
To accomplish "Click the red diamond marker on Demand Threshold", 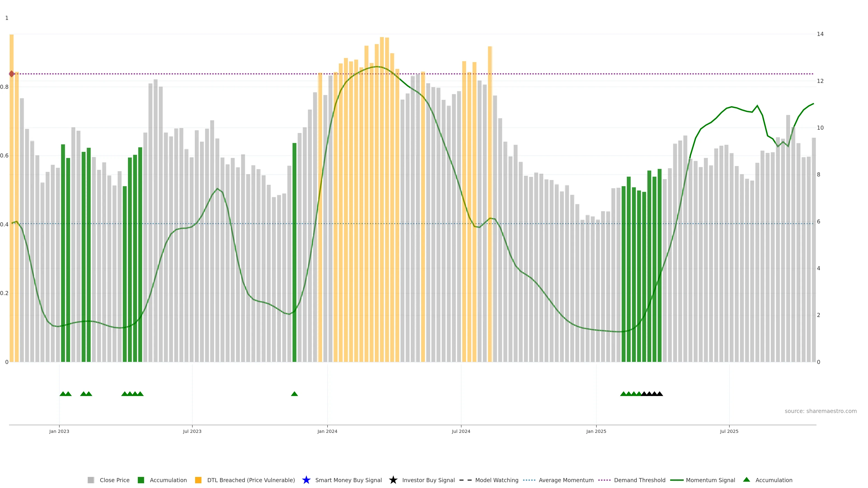I will coord(12,74).
